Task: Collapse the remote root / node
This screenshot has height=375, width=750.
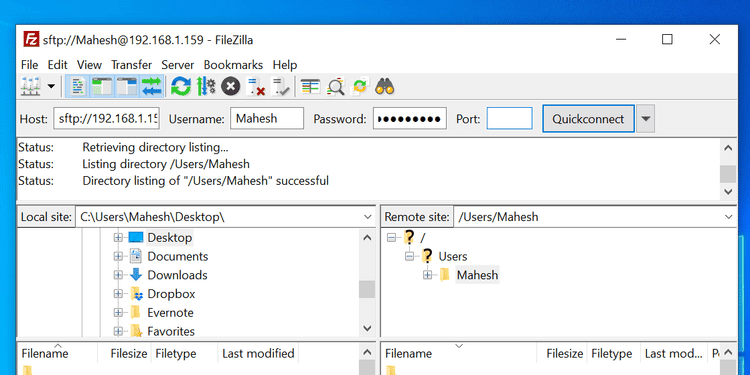Action: click(392, 237)
